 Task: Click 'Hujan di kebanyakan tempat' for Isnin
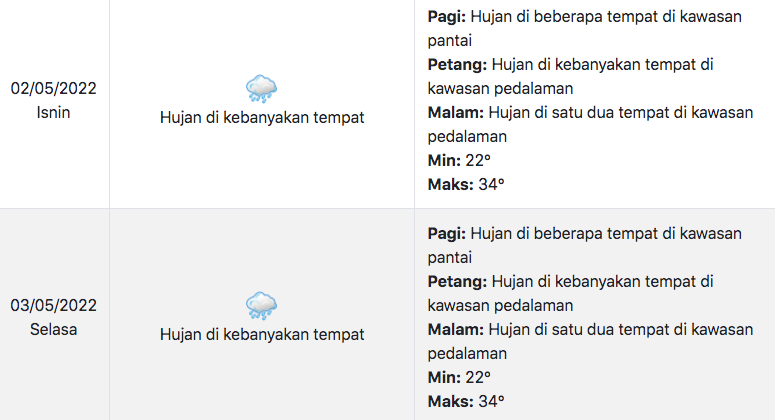[x=262, y=118]
